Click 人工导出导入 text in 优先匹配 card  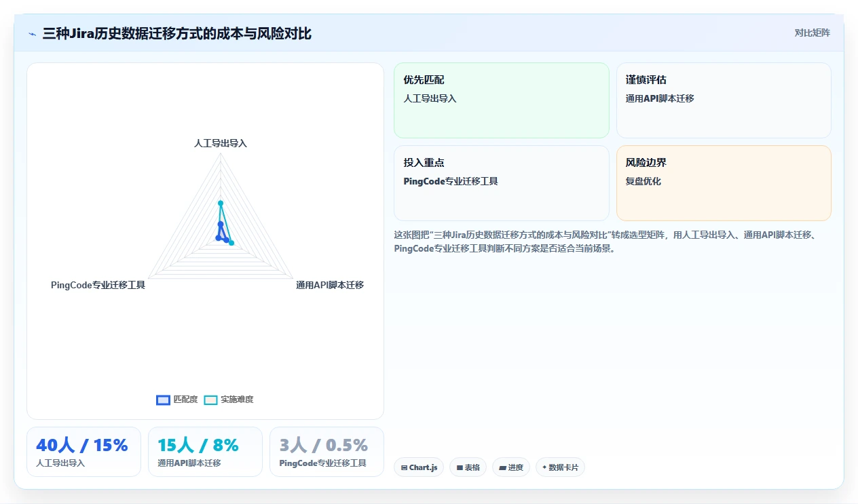tap(430, 98)
